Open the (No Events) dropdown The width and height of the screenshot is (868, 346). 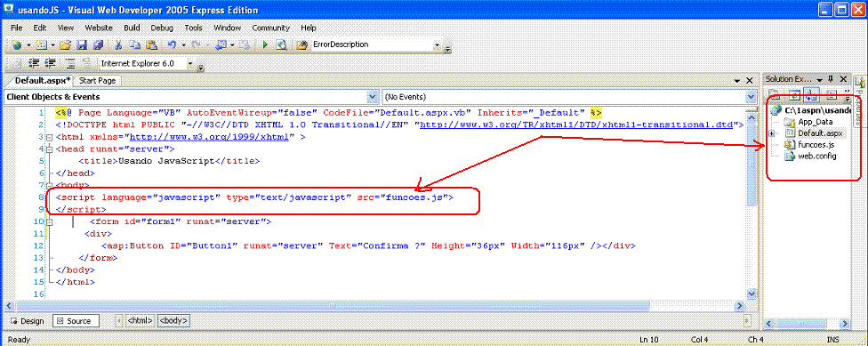(x=750, y=97)
